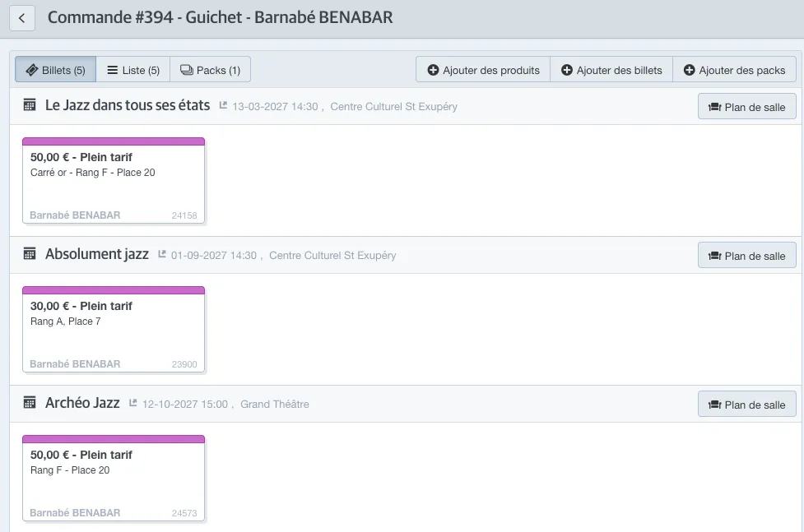Screen dimensions: 804x532
Task: Switch to the Liste (5) tab
Action: click(133, 70)
